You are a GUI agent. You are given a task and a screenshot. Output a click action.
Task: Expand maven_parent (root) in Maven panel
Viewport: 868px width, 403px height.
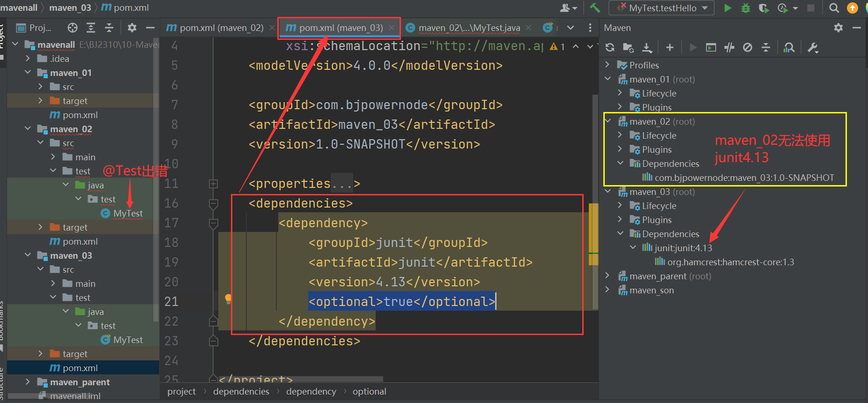point(608,276)
